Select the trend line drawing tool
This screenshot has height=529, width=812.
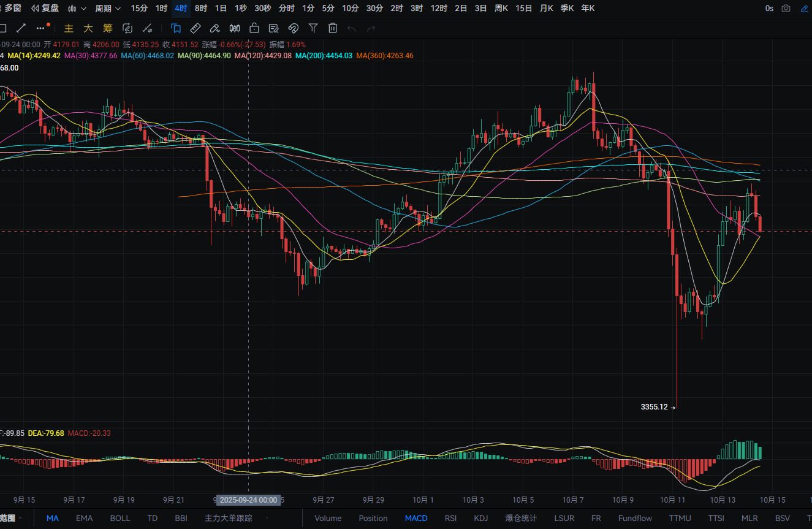(21, 28)
